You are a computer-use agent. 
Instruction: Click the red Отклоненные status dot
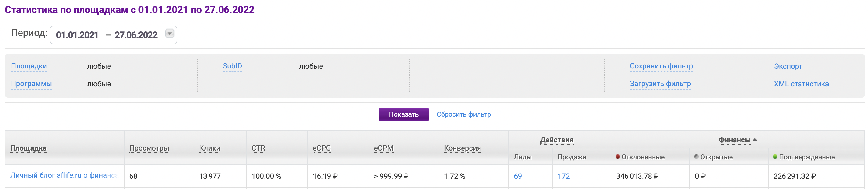point(618,157)
